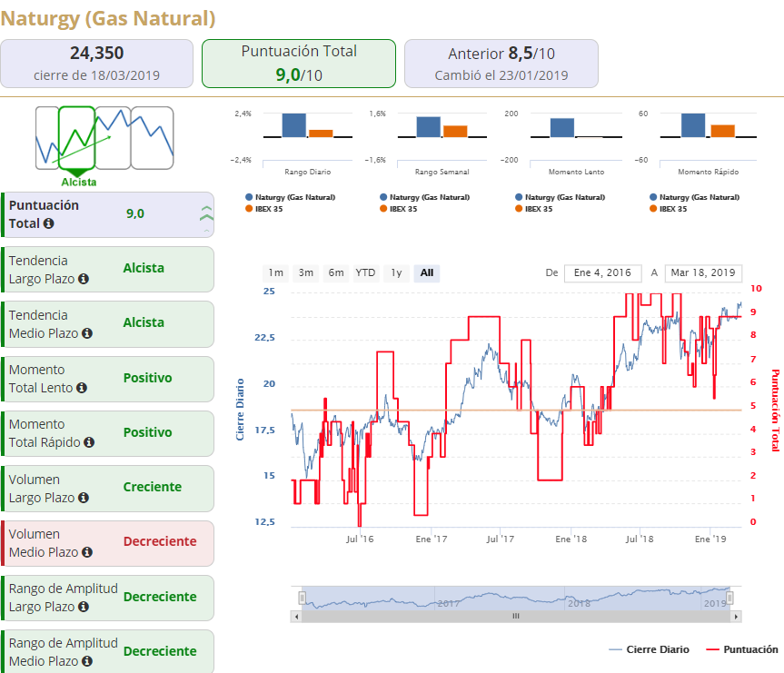The image size is (784, 673).
Task: Click the Momento Rápido chart label
Action: 708,172
